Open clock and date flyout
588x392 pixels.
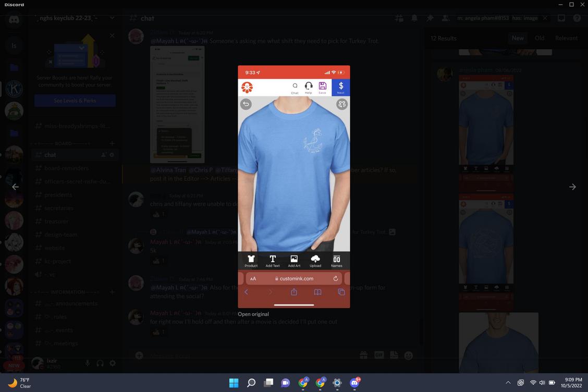pyautogui.click(x=571, y=383)
